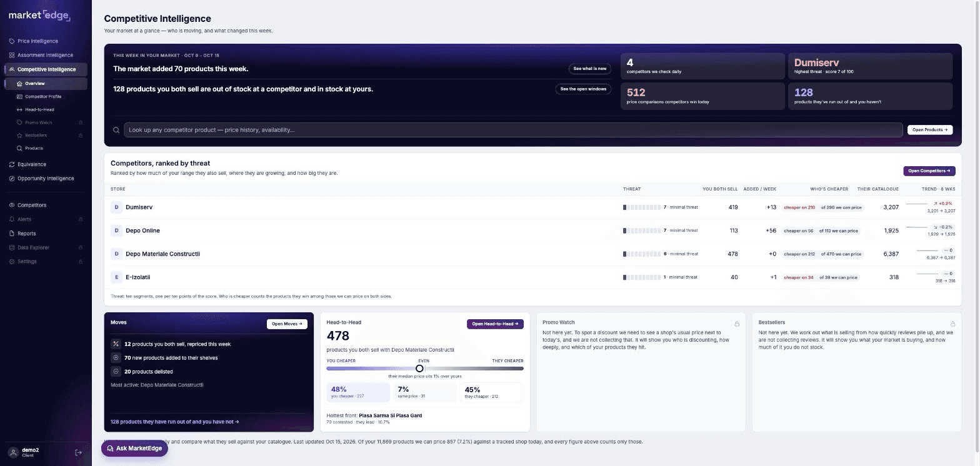Click the Head-to-Head price slider knob

[x=419, y=369]
